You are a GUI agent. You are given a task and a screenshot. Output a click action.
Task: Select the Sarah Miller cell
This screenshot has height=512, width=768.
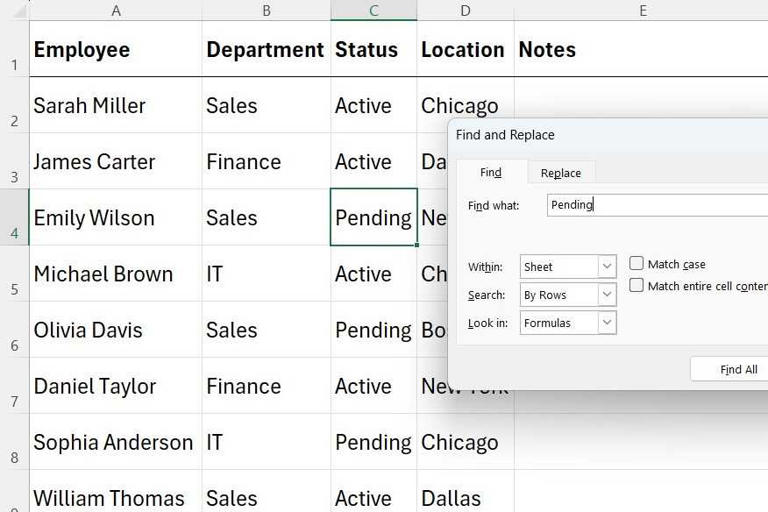(116, 105)
